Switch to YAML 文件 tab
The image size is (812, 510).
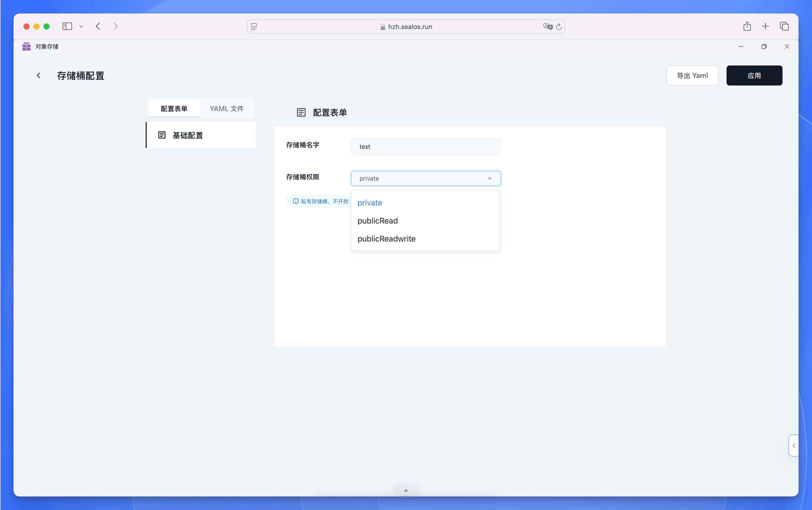[227, 108]
